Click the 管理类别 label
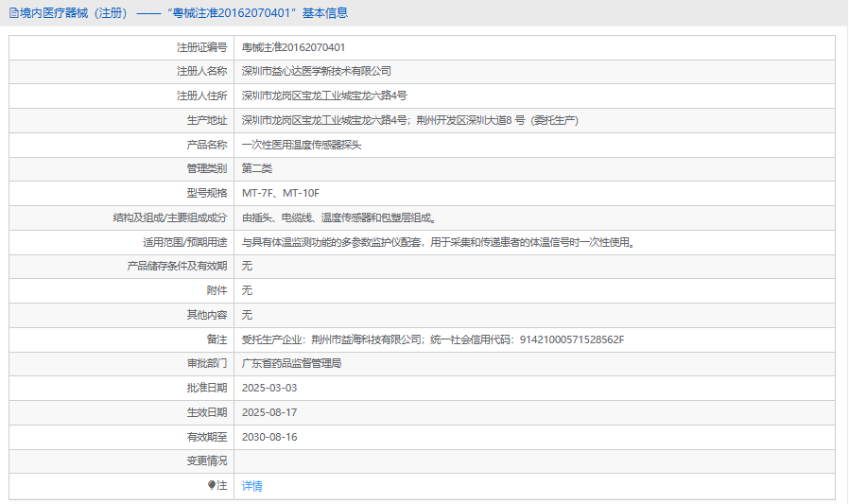Screen dimensions: 849x504 coord(207,168)
